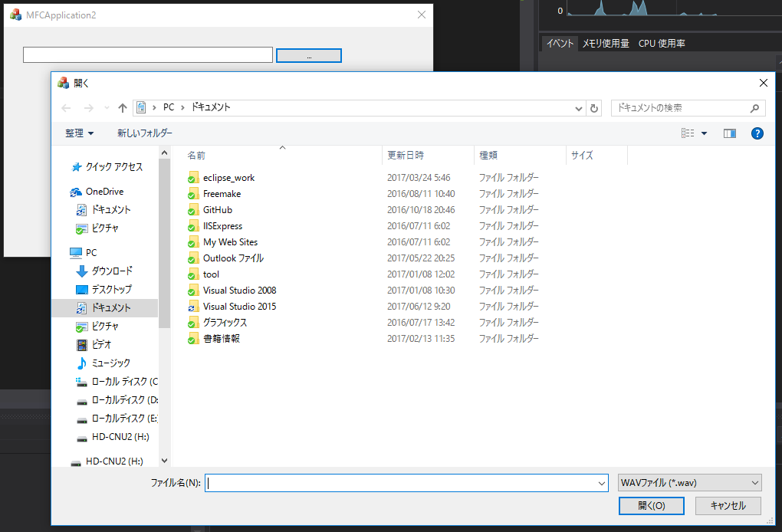
Task: Expand the file name history dropdown
Action: coord(602,483)
